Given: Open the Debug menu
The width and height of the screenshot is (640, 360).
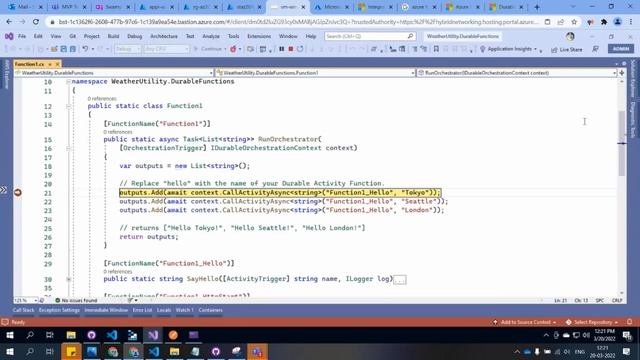Looking at the screenshot, I should [x=134, y=36].
